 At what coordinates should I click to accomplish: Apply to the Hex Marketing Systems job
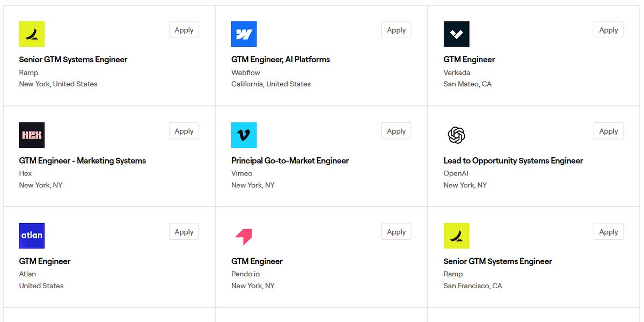(183, 130)
